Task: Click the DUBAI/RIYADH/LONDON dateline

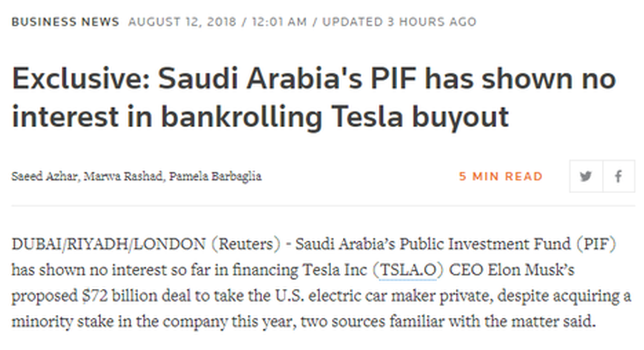Action: pyautogui.click(x=108, y=245)
